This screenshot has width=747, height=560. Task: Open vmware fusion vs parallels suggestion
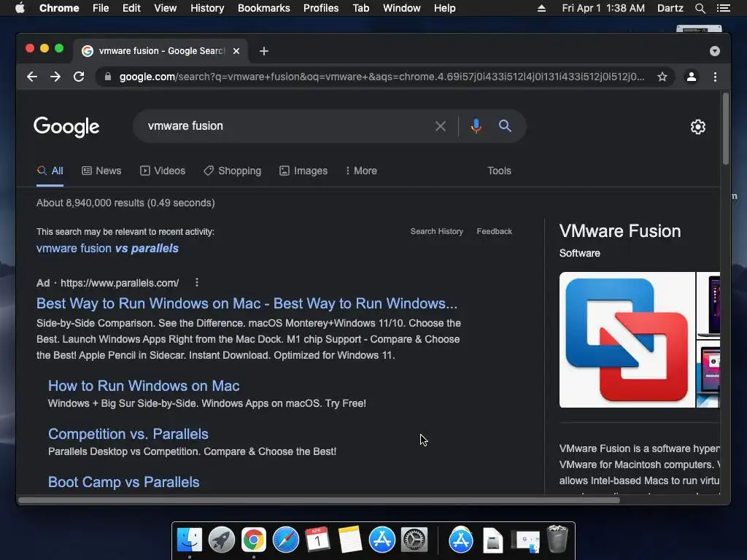(108, 248)
